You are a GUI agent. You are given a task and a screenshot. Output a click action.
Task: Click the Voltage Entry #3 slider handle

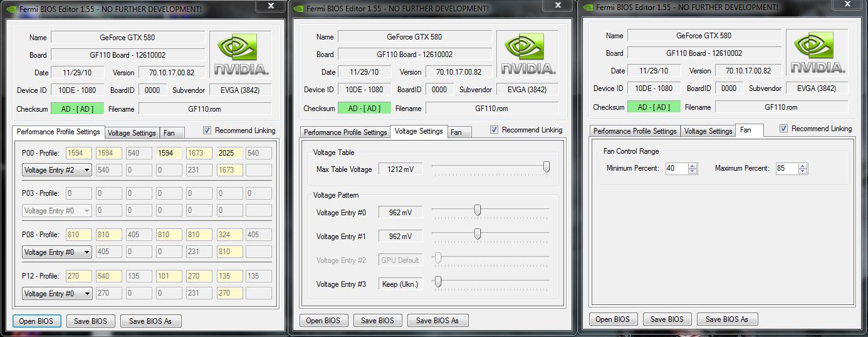[438, 282]
